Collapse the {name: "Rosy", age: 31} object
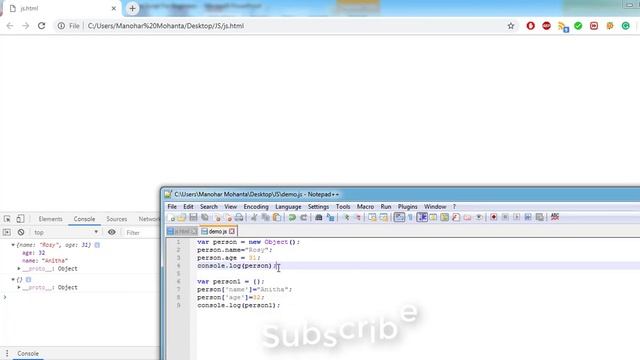 pyautogui.click(x=13, y=245)
